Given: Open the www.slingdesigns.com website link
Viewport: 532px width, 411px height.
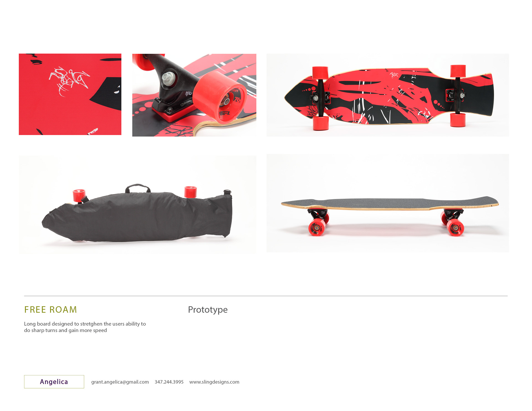Looking at the screenshot, I should coord(214,382).
